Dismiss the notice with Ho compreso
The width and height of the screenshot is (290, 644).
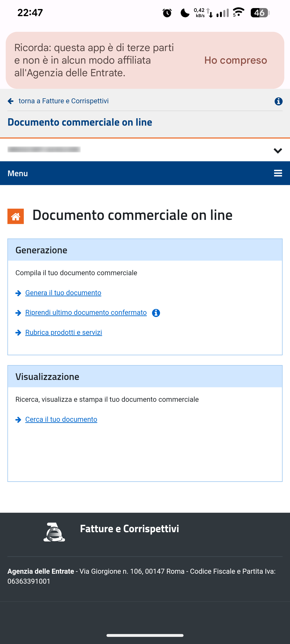click(236, 60)
